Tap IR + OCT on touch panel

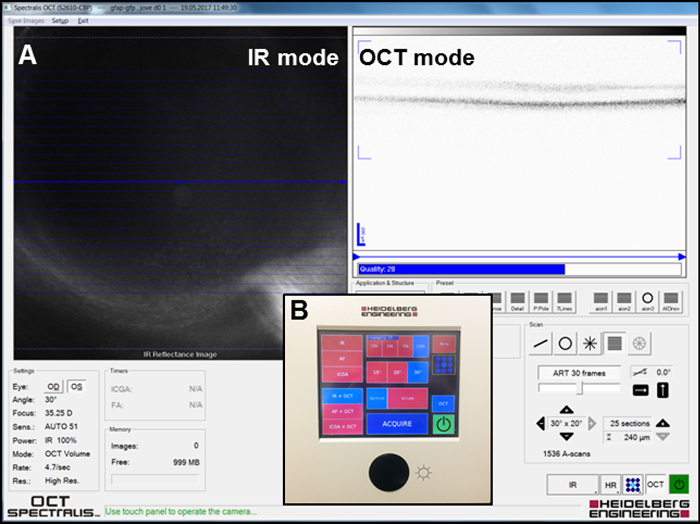coord(342,396)
